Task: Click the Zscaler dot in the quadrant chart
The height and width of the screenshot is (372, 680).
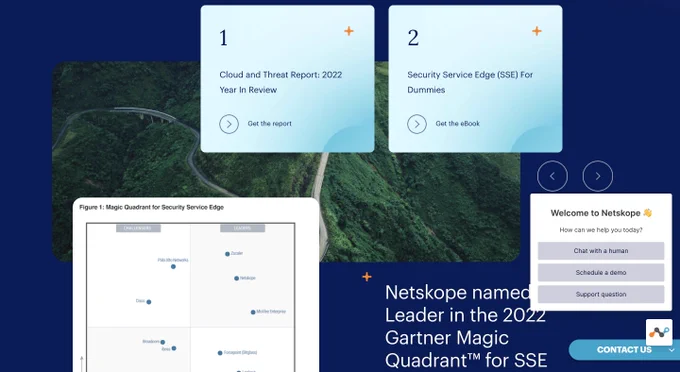Action: [x=227, y=254]
